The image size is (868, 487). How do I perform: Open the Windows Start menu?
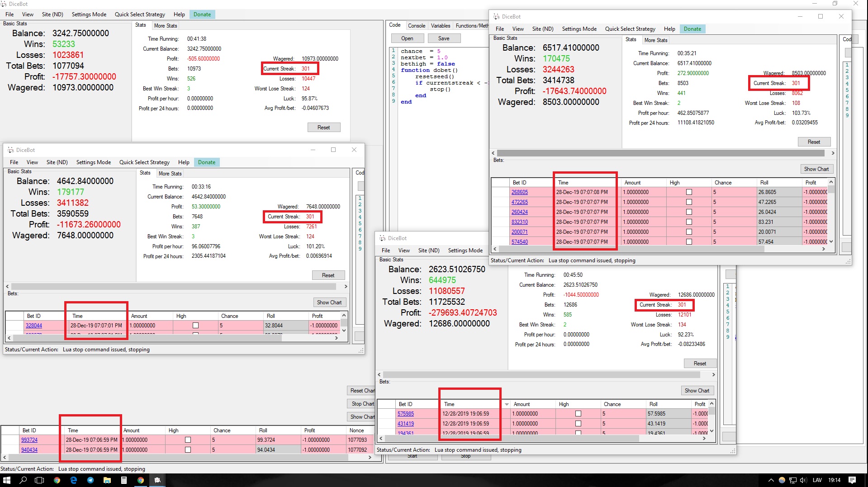[x=6, y=480]
